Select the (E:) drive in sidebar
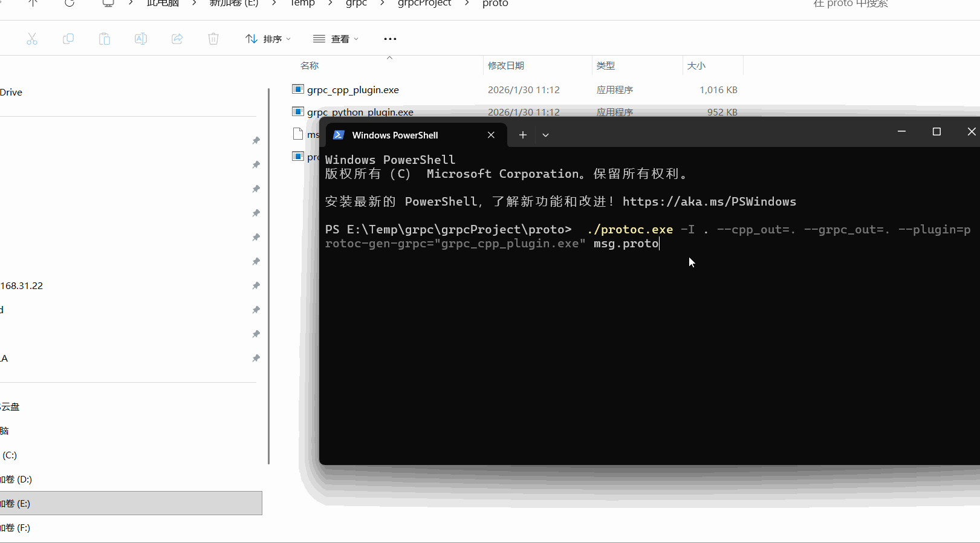 [131, 503]
